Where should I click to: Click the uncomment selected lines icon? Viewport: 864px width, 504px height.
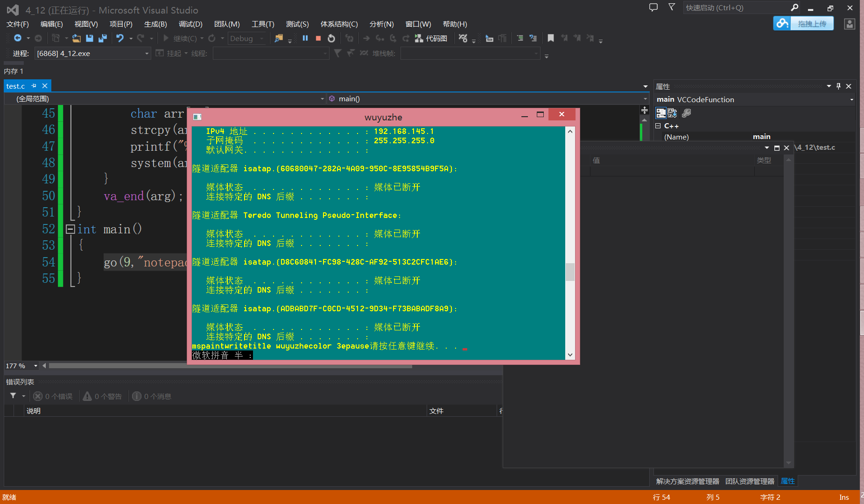point(533,38)
